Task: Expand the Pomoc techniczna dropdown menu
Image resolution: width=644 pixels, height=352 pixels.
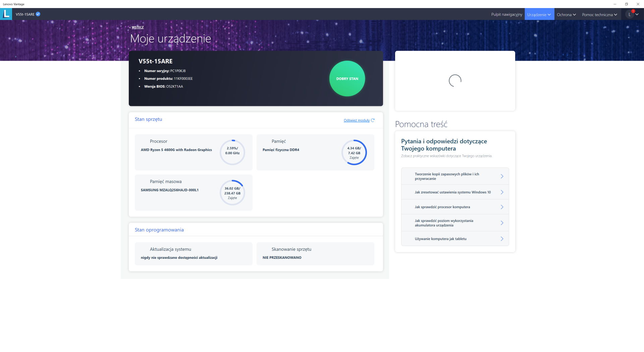Action: tap(599, 14)
